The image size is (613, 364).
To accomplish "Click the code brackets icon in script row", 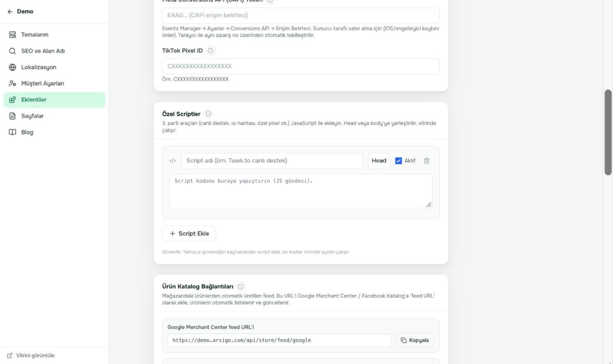I will (x=173, y=161).
